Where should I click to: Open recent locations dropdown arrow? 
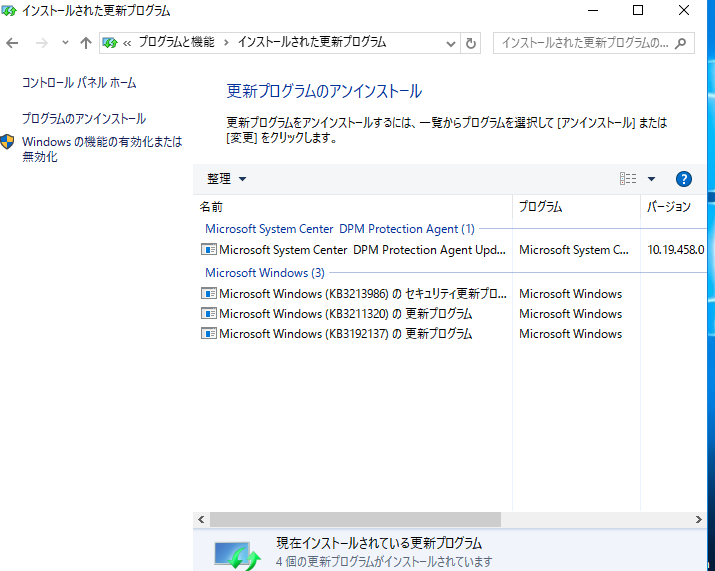pyautogui.click(x=65, y=43)
